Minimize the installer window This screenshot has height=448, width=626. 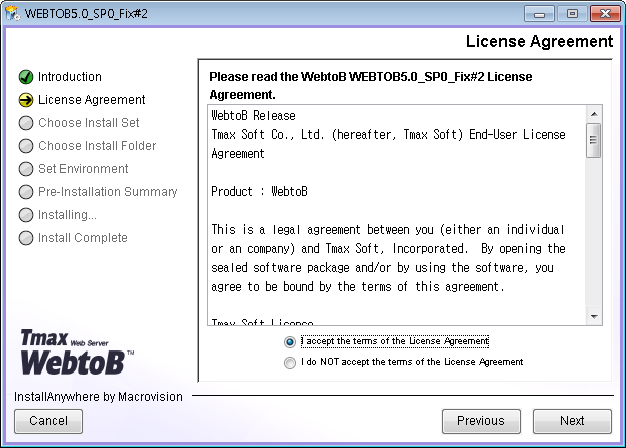click(x=539, y=14)
